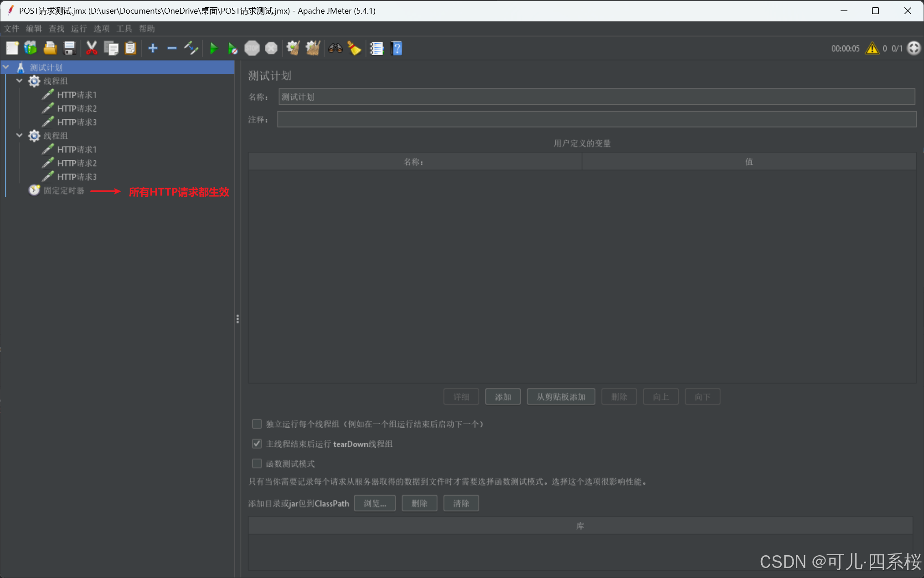This screenshot has width=924, height=578.
Task: Click the green Start run icon
Action: coord(213,48)
